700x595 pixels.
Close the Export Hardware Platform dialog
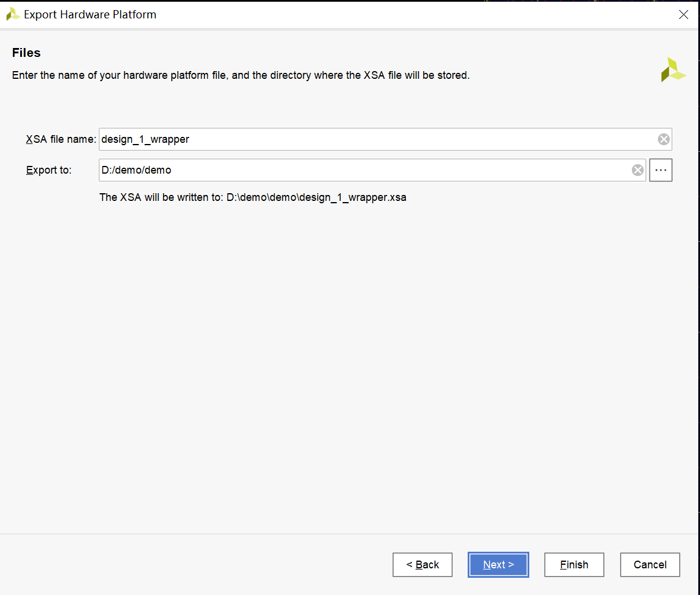click(x=683, y=15)
